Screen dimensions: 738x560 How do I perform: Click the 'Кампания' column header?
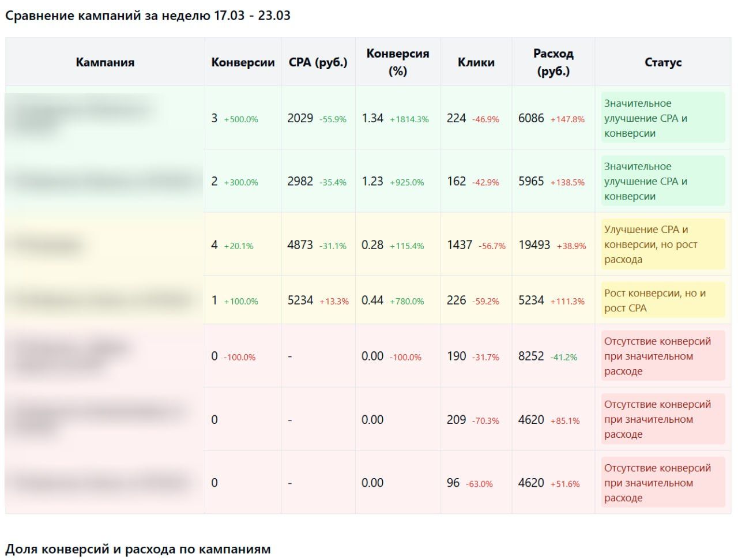(x=105, y=62)
